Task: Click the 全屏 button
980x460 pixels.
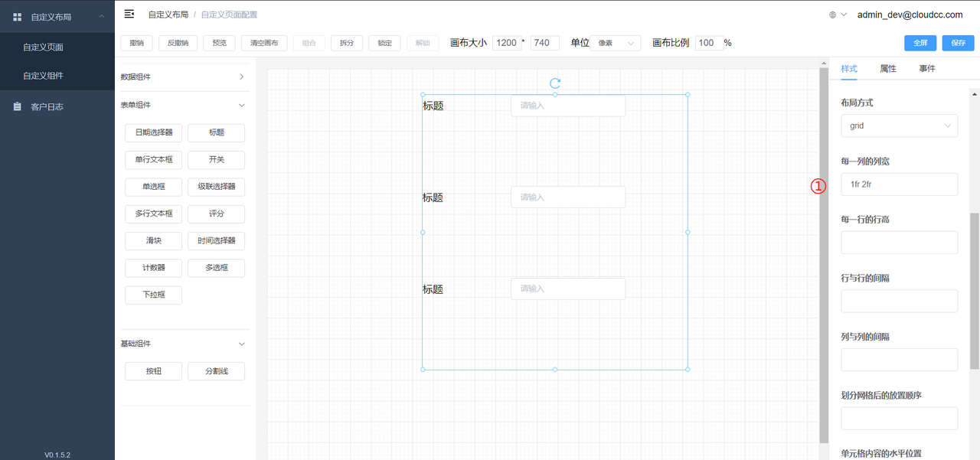Action: [920, 43]
